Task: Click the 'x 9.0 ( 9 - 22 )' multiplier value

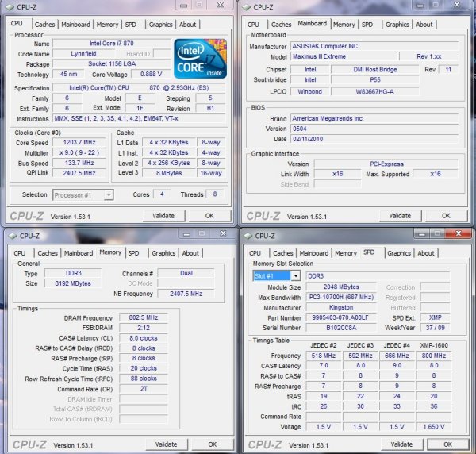Action: 79,152
